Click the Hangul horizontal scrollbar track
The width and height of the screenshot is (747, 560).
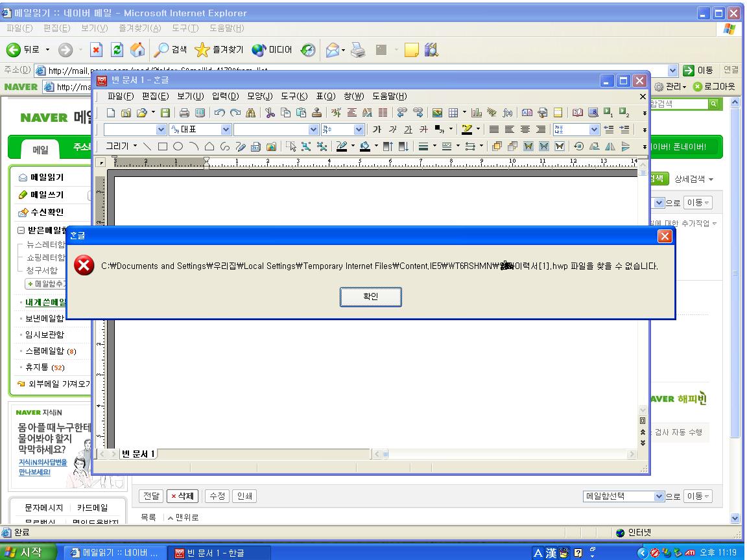pyautogui.click(x=505, y=454)
